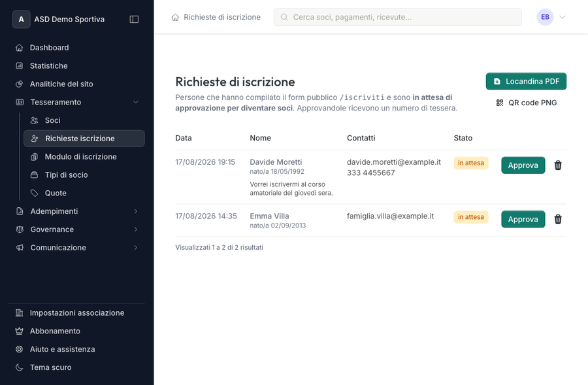Viewport: 588px width, 385px height.
Task: Open Aiuto e assistenza
Action: tap(77, 349)
